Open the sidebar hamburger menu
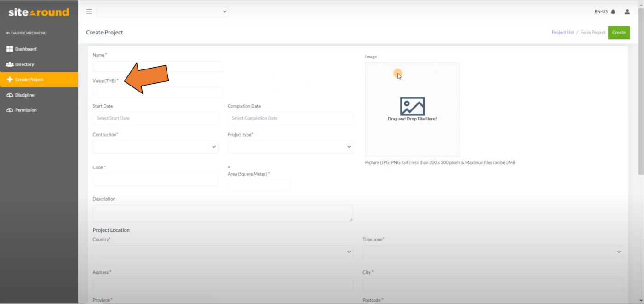The width and height of the screenshot is (644, 304). pyautogui.click(x=89, y=11)
